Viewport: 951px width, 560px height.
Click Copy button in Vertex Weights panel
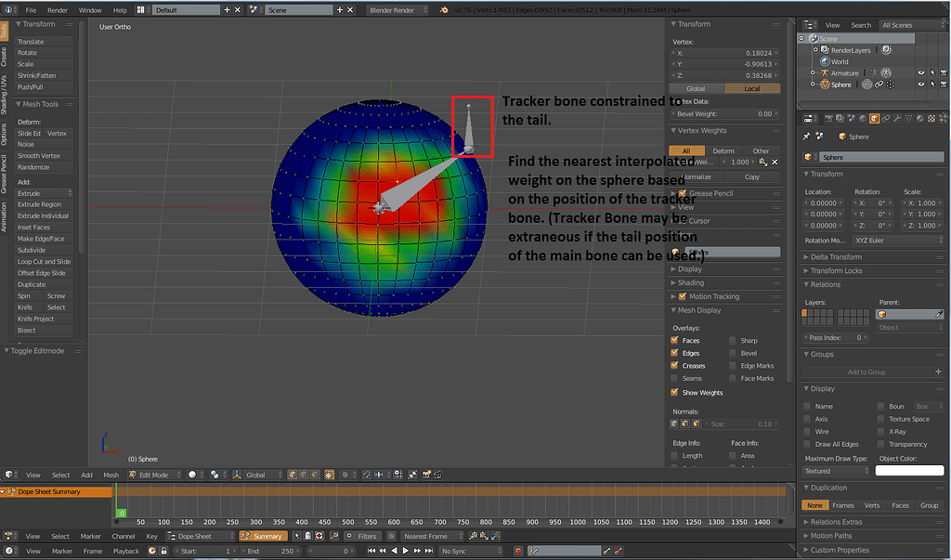click(752, 176)
